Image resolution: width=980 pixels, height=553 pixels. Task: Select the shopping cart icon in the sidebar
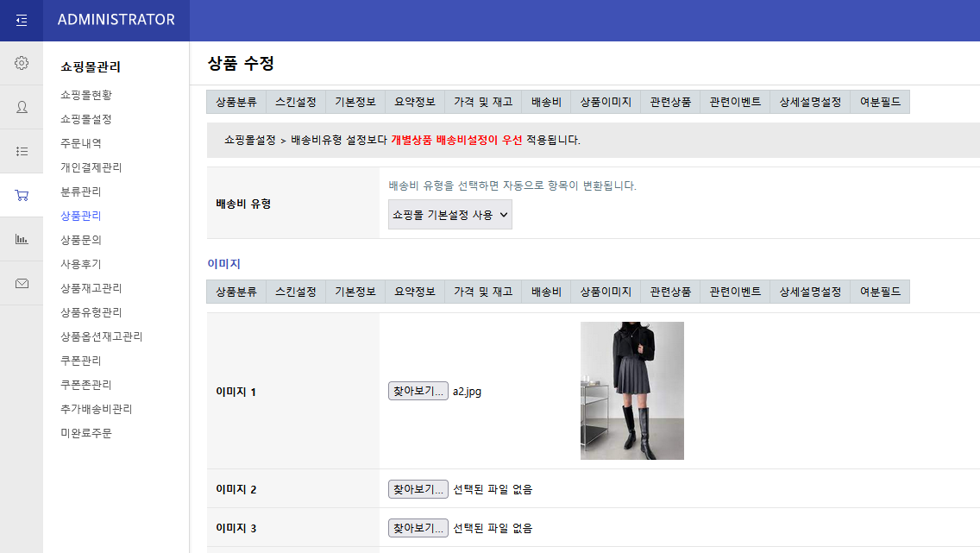click(22, 195)
